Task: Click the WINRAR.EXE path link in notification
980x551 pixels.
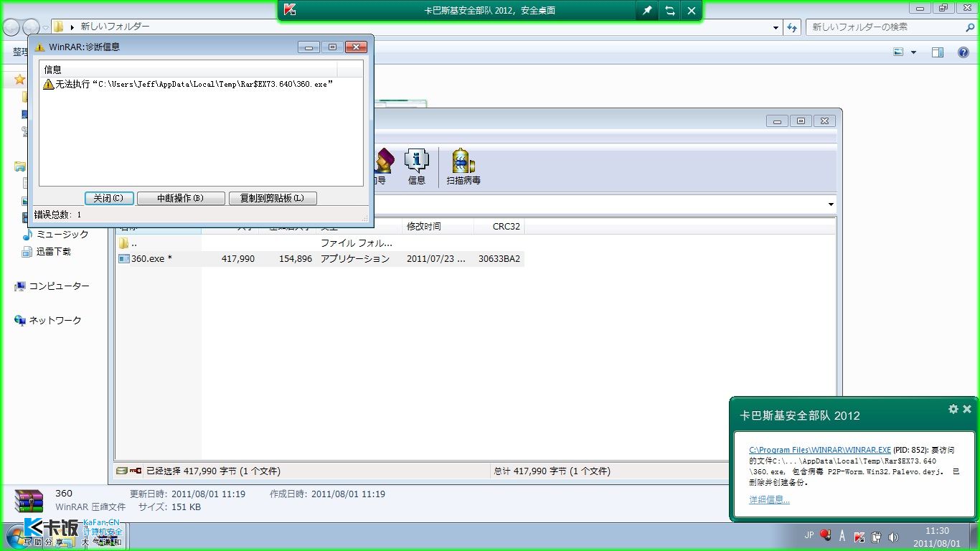Action: [820, 451]
